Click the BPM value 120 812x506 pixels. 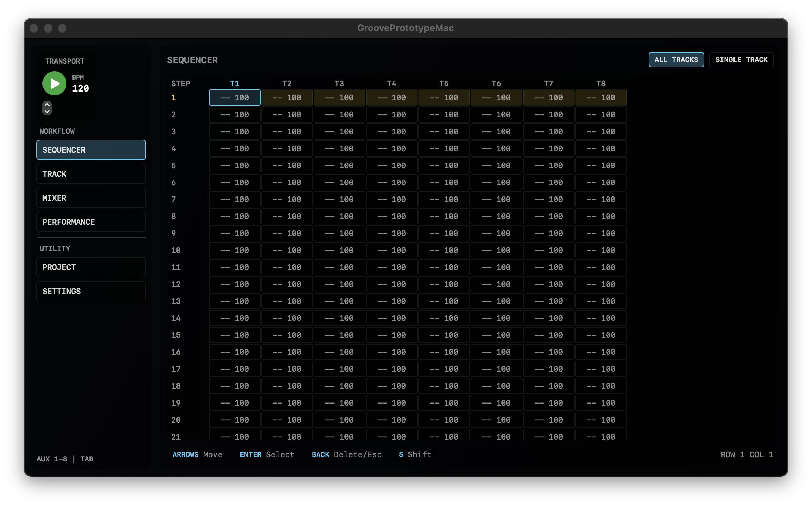pos(81,88)
